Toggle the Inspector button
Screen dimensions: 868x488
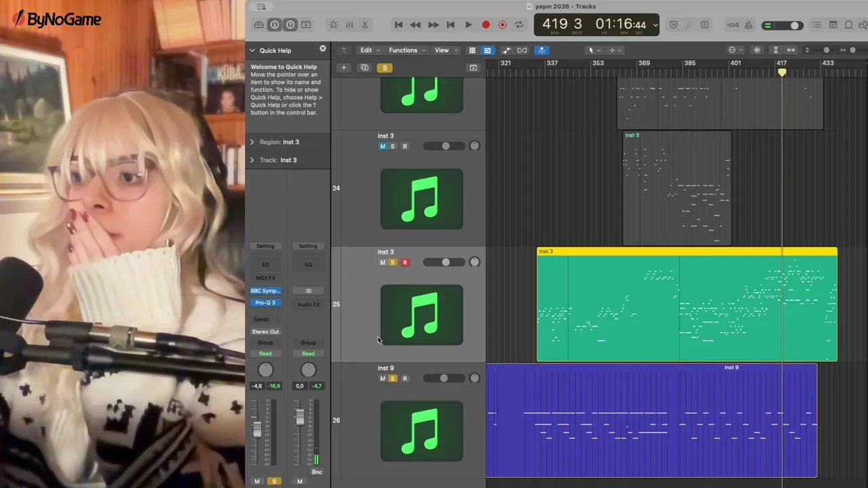275,25
